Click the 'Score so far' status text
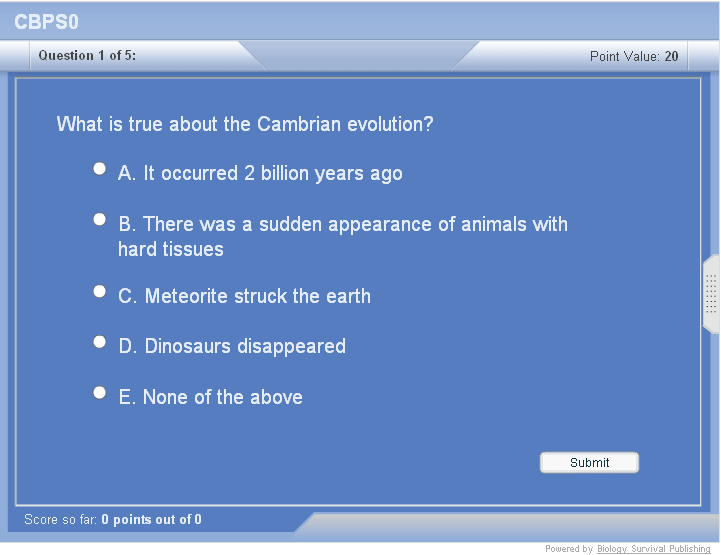Viewport: 721px width, 555px height. (112, 520)
